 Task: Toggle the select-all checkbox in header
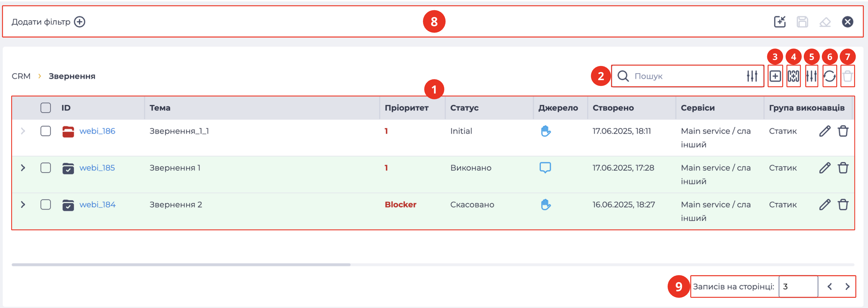pos(46,108)
